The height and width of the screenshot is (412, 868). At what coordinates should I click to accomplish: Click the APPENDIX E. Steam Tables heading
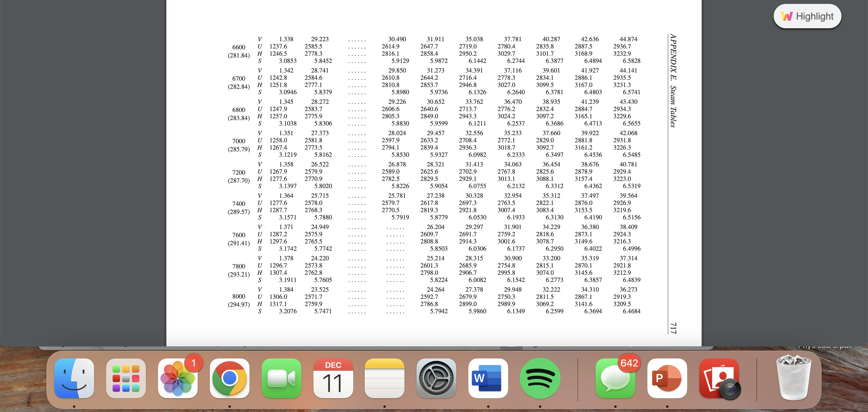pos(673,81)
